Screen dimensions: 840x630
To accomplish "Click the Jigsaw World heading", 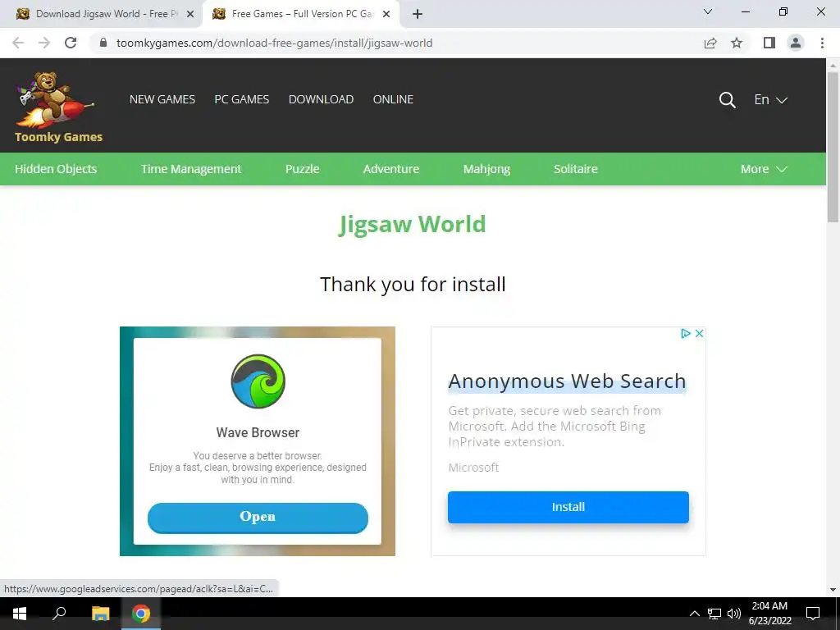I will tap(413, 225).
